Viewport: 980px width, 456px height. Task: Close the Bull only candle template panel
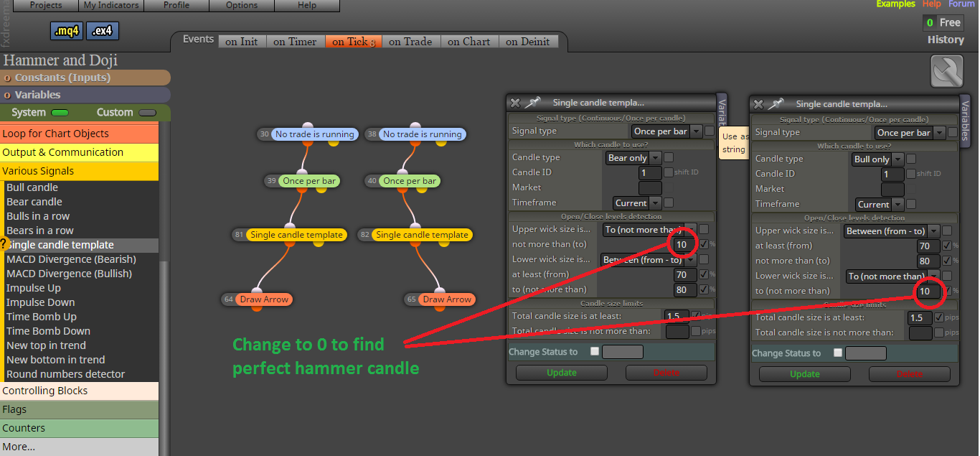point(758,104)
